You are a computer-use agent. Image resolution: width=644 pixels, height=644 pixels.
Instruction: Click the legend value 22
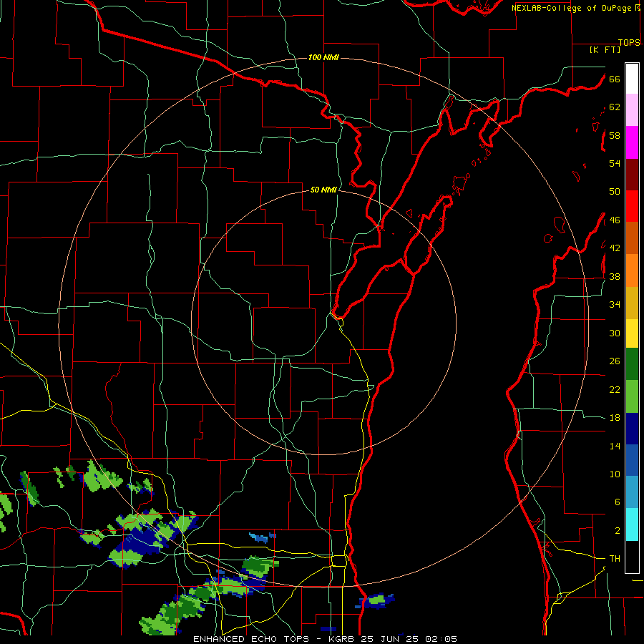point(615,389)
